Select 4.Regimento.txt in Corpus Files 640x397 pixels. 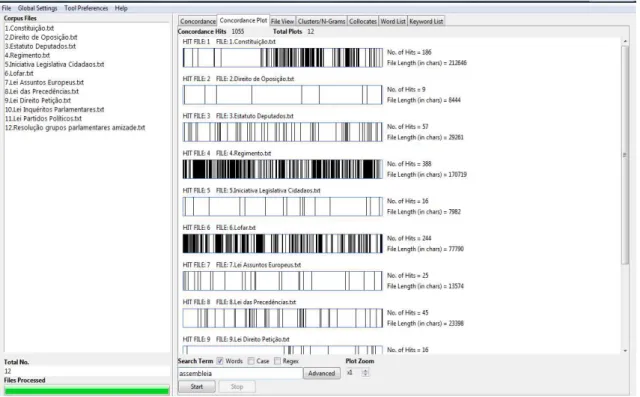click(27, 55)
